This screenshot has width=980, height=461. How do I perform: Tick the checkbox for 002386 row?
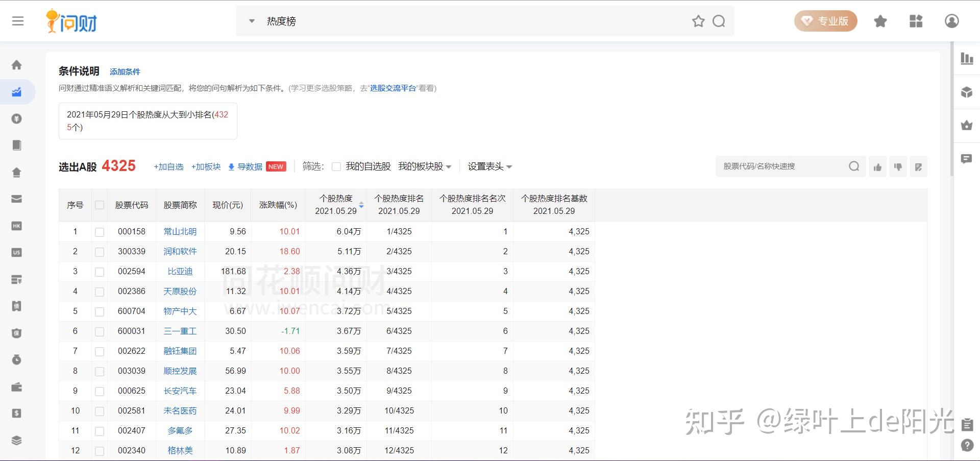(100, 292)
